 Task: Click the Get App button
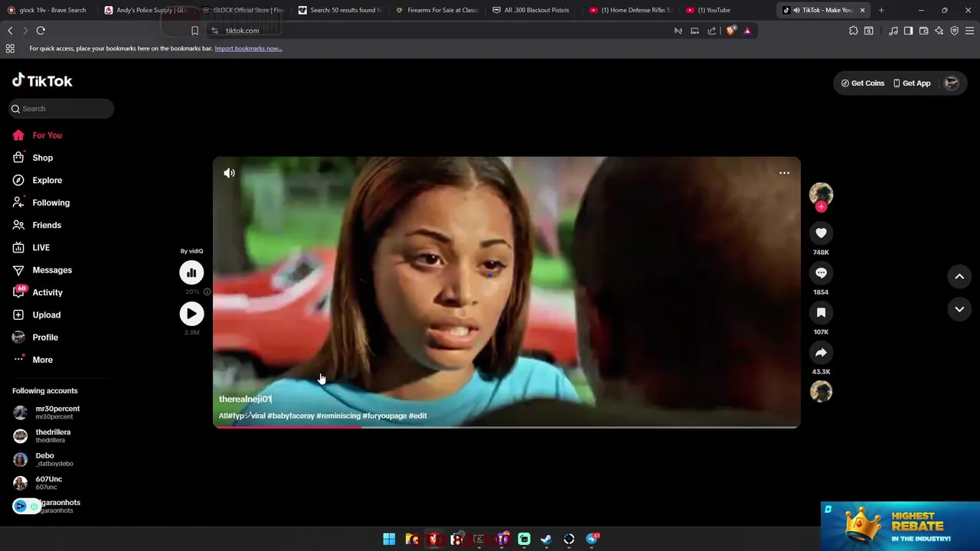click(911, 83)
